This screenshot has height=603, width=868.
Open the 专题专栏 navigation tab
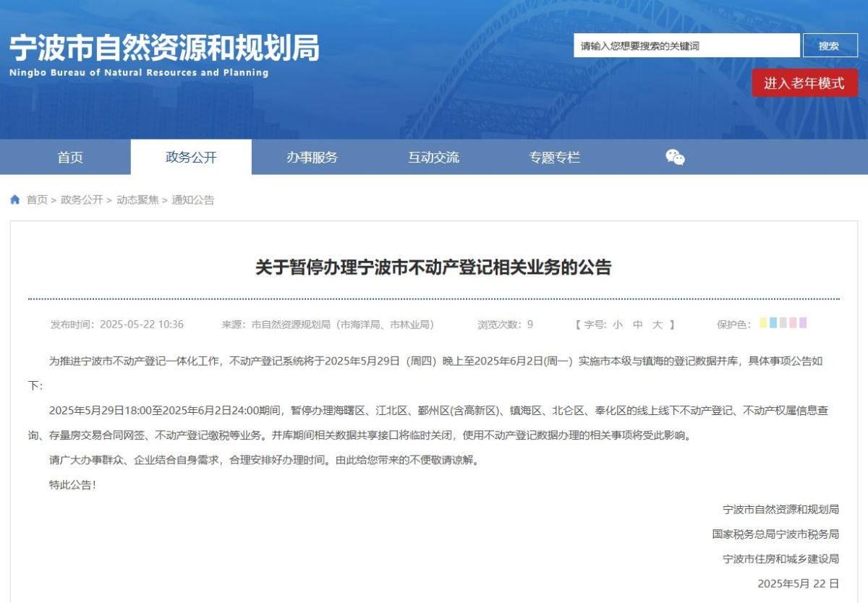(554, 157)
